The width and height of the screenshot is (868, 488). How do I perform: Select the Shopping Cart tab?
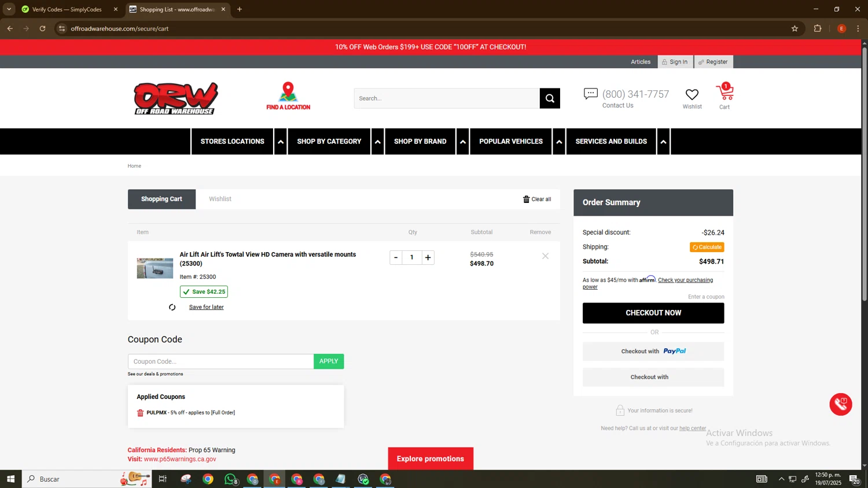[161, 199]
